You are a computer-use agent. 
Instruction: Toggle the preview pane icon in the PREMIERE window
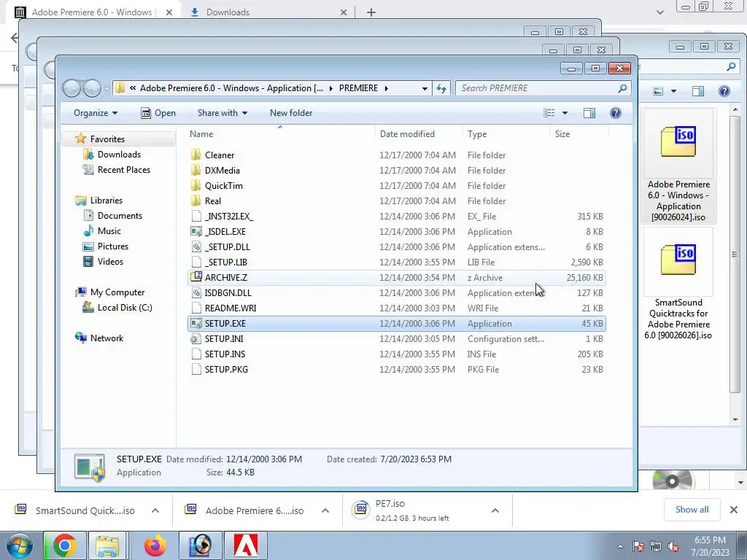(589, 113)
